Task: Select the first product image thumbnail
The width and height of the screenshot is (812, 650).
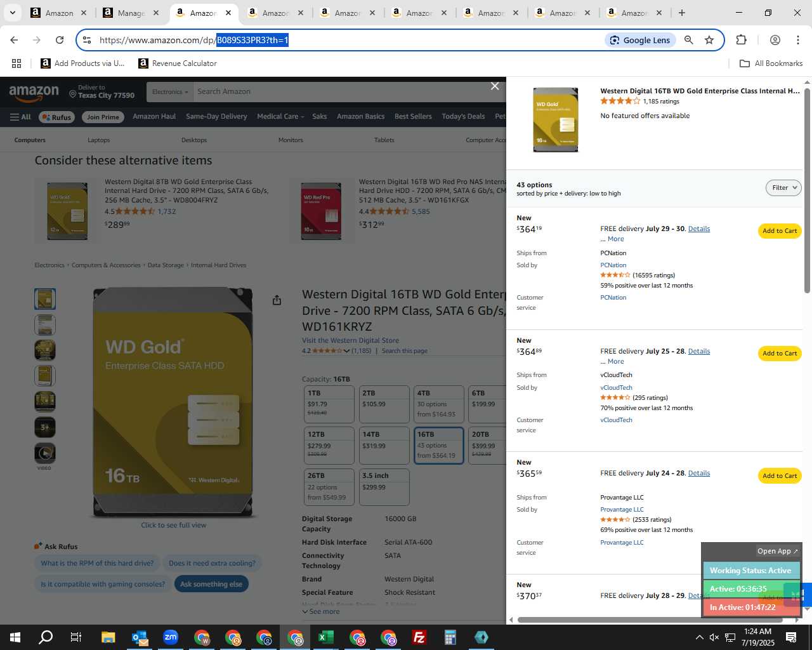Action: click(45, 299)
